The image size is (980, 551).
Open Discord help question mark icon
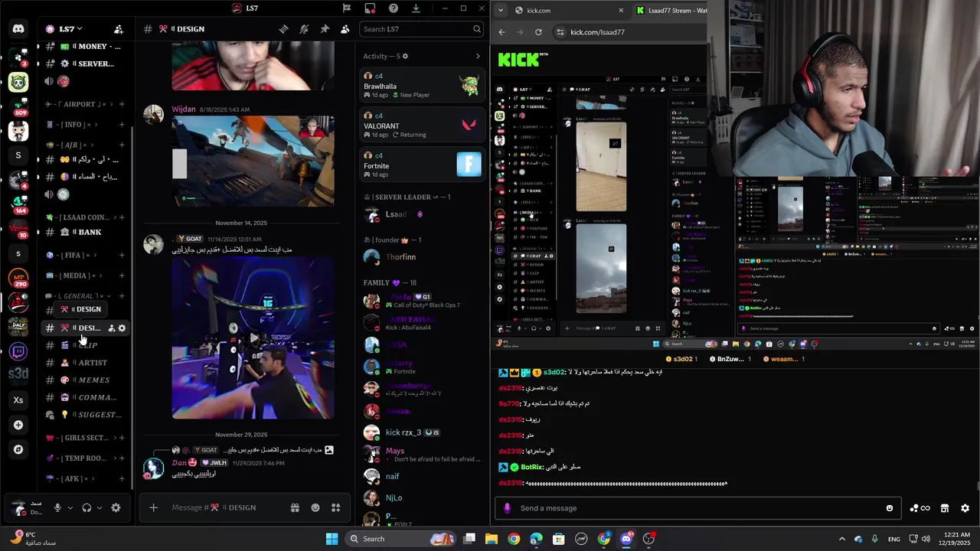pos(394,8)
